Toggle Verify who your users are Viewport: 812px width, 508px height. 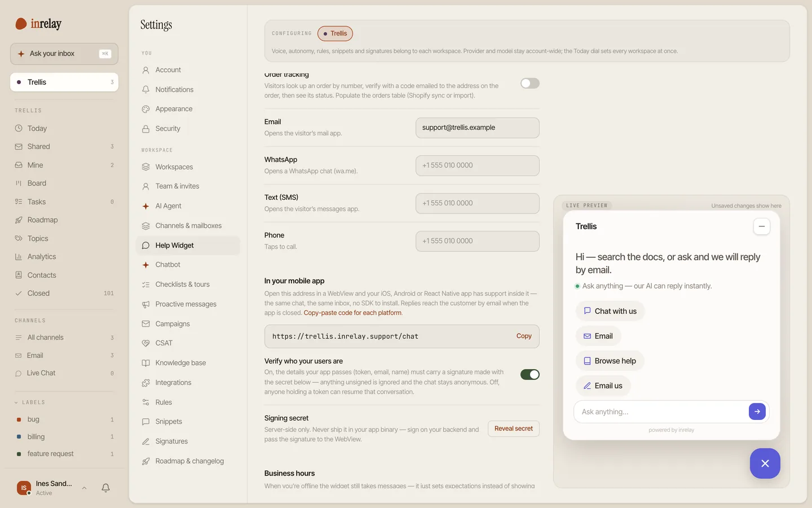pyautogui.click(x=529, y=375)
